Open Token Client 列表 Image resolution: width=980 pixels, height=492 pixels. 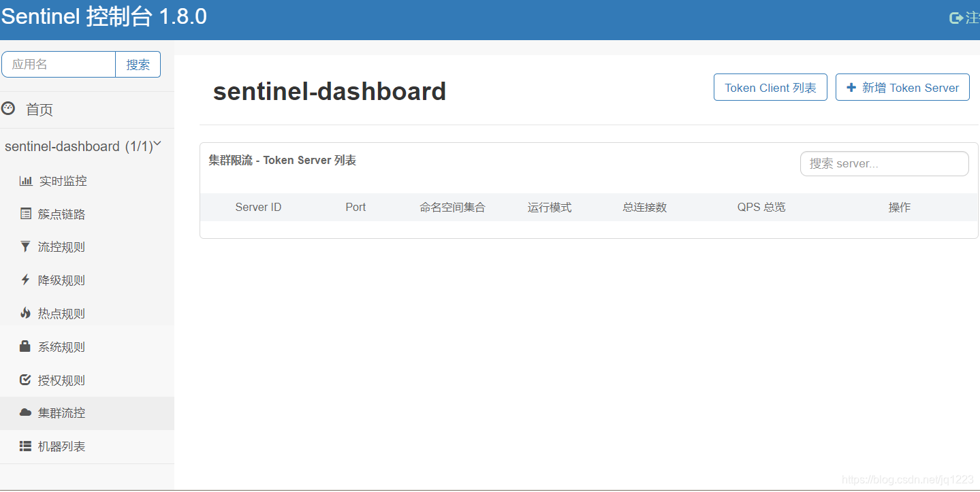[770, 87]
